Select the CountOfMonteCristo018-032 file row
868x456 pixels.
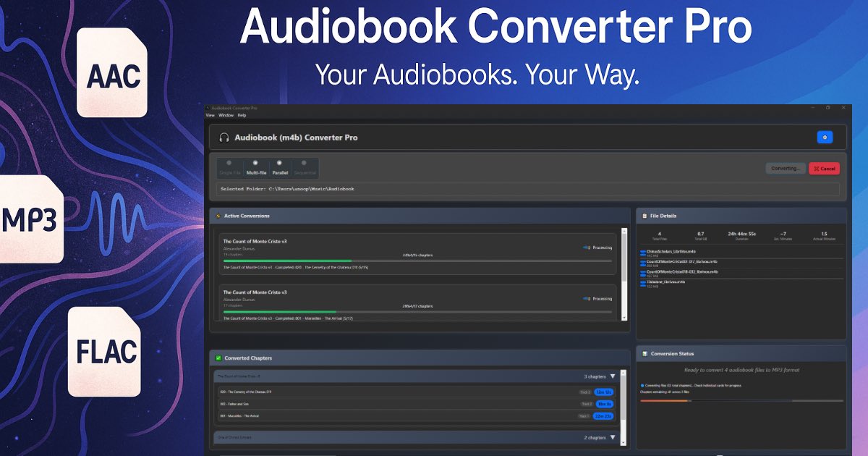[741, 274]
